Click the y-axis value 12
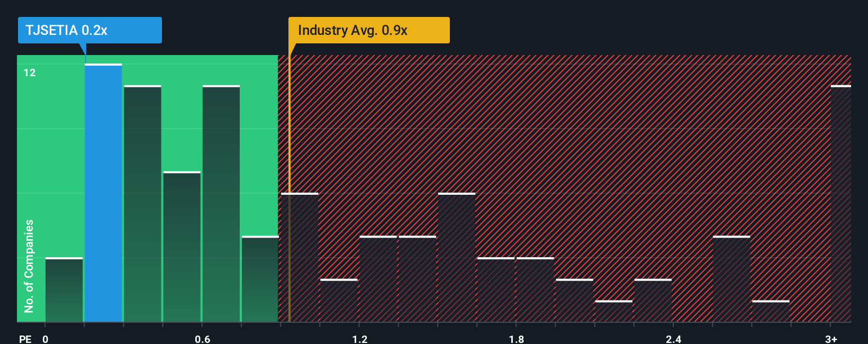The height and width of the screenshot is (344, 868). [x=30, y=73]
